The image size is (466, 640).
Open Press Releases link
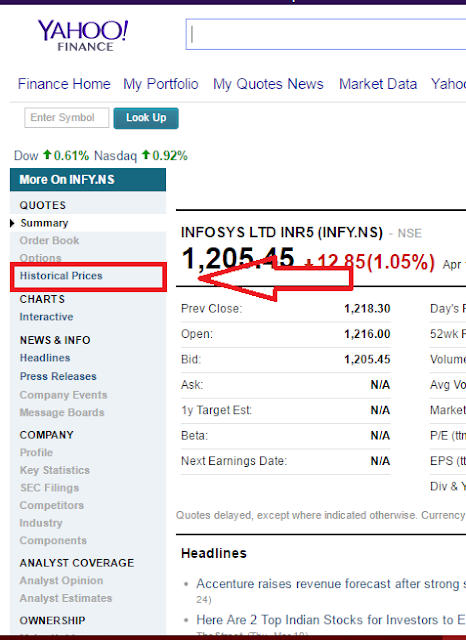58,376
